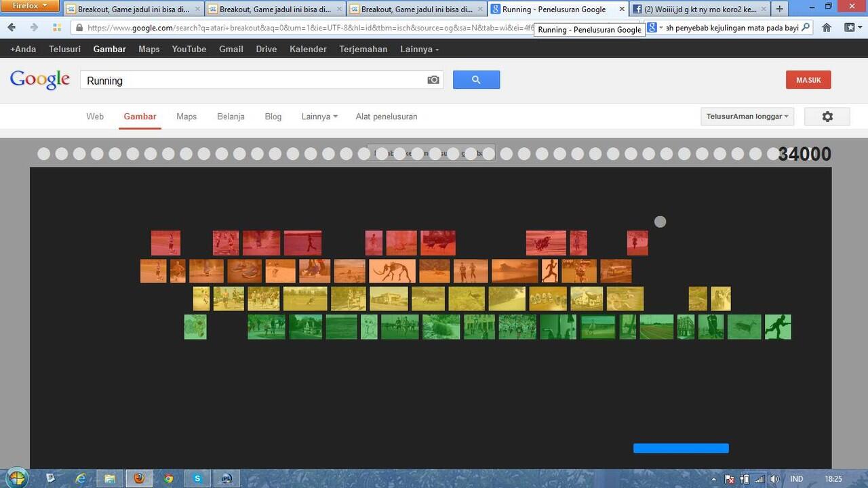
Task: Click the grey Breakout ball
Action: [x=660, y=222]
